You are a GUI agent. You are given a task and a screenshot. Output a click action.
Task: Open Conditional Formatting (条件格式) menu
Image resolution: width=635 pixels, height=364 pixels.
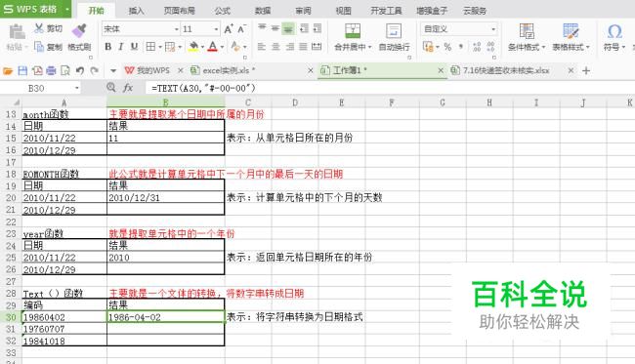pyautogui.click(x=527, y=37)
